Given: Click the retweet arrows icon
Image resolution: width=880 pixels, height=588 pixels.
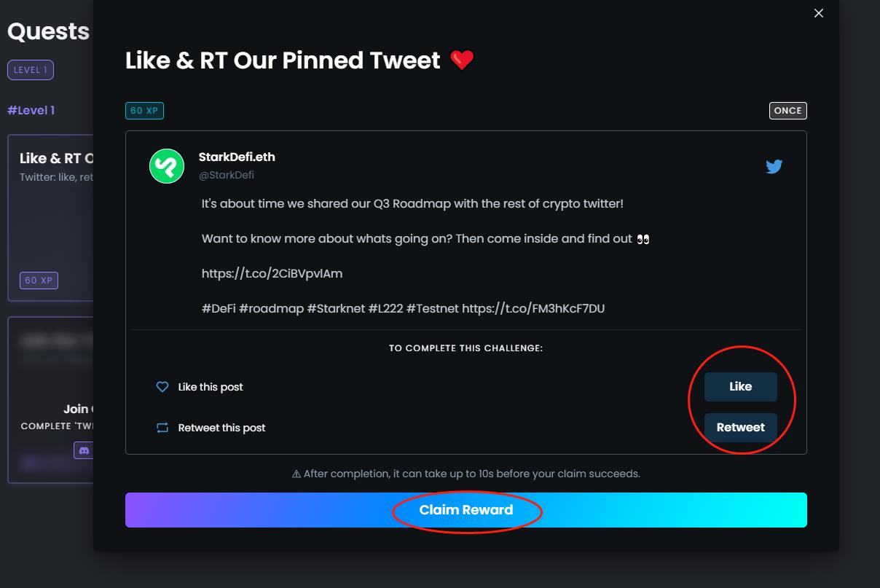Looking at the screenshot, I should [162, 428].
